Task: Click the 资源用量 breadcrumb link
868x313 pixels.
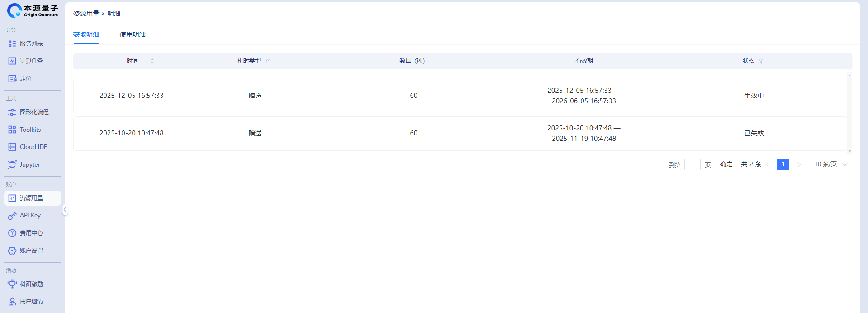Action: pyautogui.click(x=86, y=14)
